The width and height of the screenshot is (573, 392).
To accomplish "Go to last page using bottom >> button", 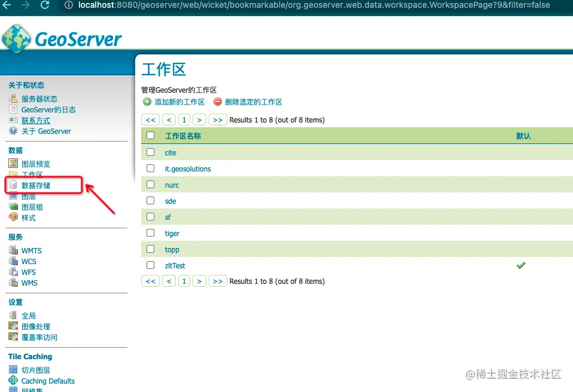I will point(218,281).
